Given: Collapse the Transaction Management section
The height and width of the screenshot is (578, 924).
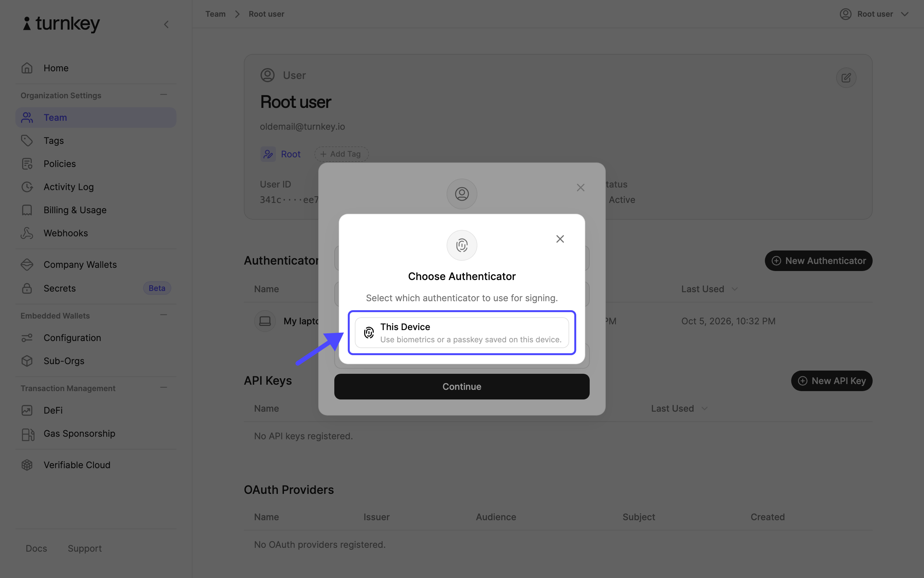Looking at the screenshot, I should point(164,387).
